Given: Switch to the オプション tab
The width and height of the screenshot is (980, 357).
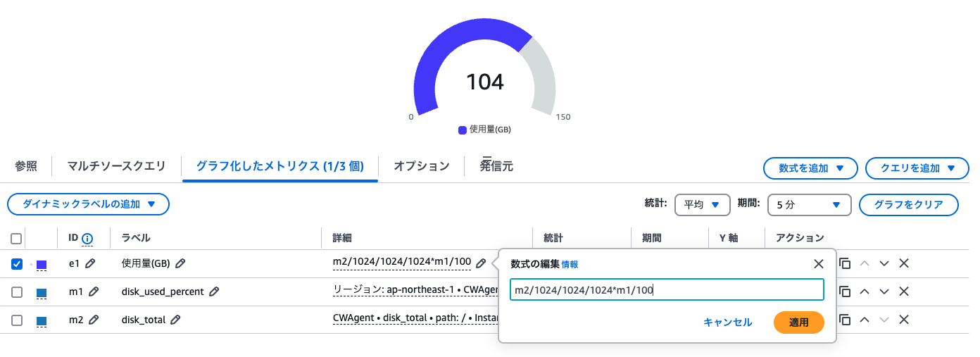Looking at the screenshot, I should (421, 166).
